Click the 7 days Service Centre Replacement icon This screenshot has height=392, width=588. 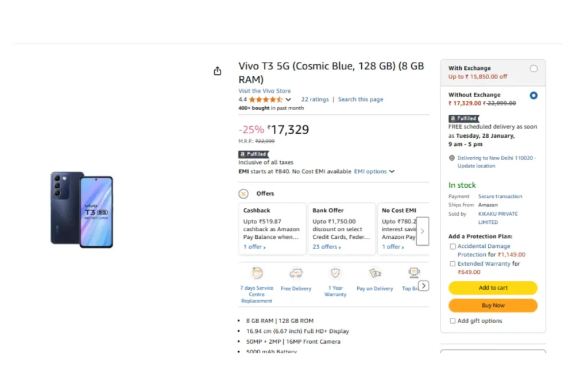coord(257,273)
